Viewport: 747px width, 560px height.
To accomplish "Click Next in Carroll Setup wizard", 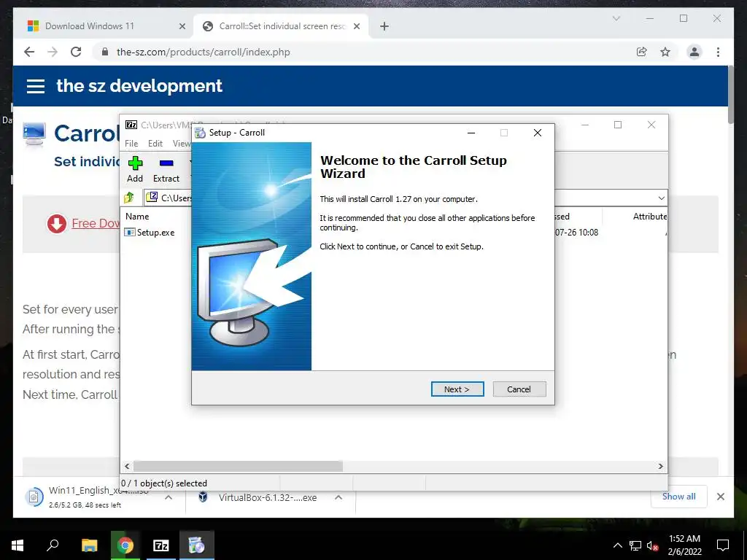I will (x=457, y=389).
